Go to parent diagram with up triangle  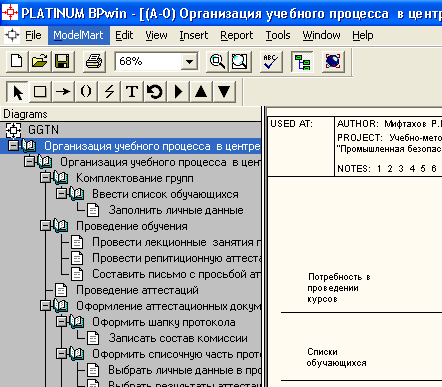point(201,91)
